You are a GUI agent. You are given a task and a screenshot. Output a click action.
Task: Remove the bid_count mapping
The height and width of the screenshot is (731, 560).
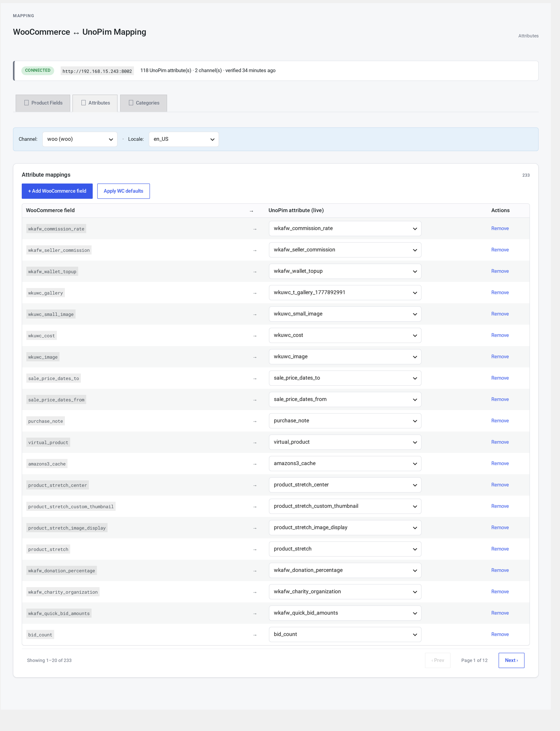point(500,634)
